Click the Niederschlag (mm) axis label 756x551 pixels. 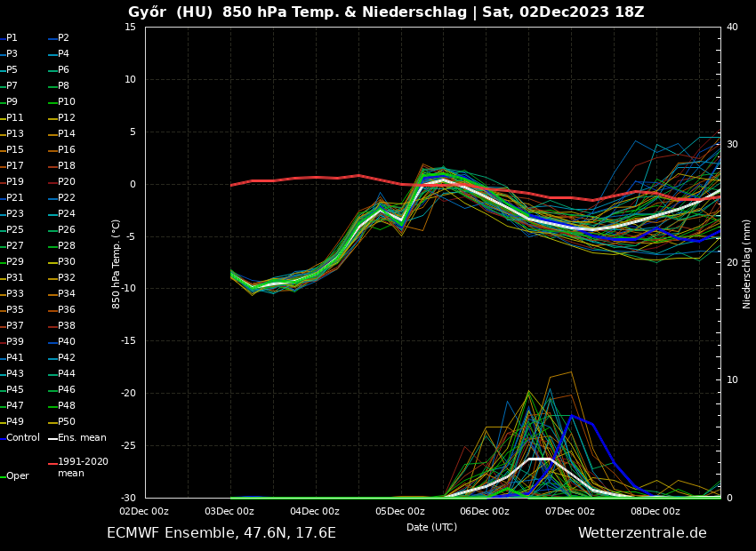point(747,263)
